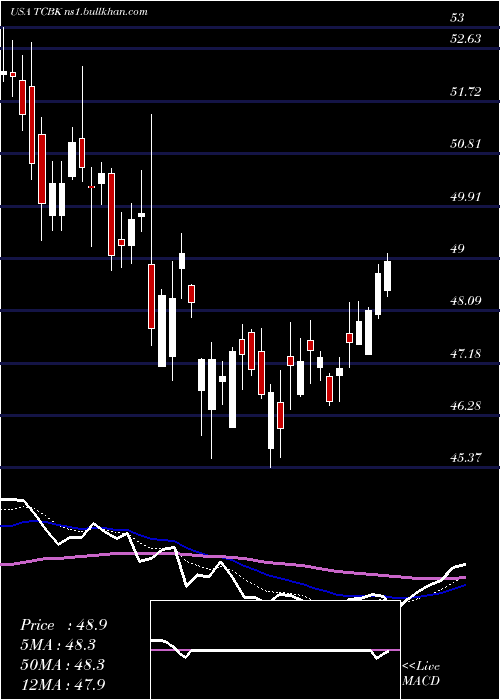Click the 50.81 price axis label

point(466,144)
